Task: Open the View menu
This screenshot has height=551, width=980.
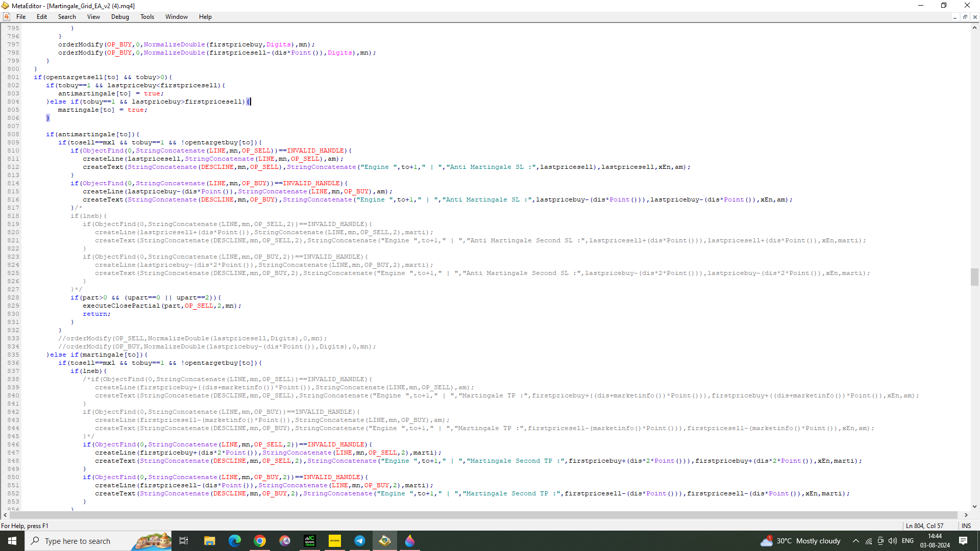Action: 93,17
